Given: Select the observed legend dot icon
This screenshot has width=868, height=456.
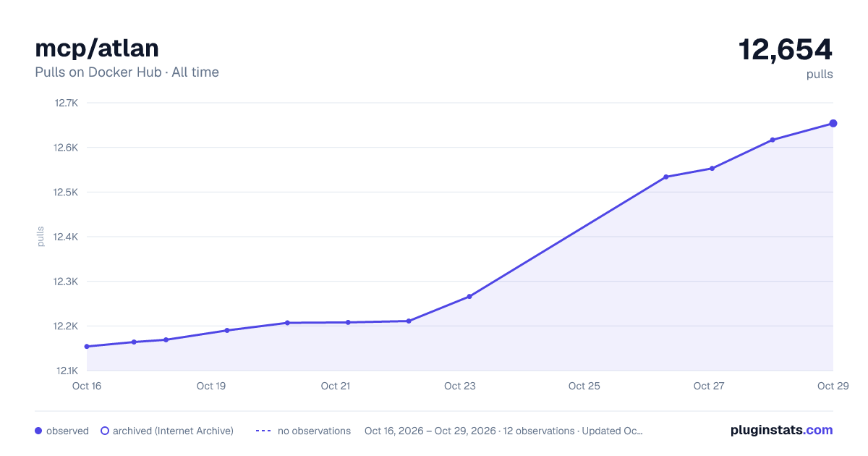Looking at the screenshot, I should [x=38, y=431].
